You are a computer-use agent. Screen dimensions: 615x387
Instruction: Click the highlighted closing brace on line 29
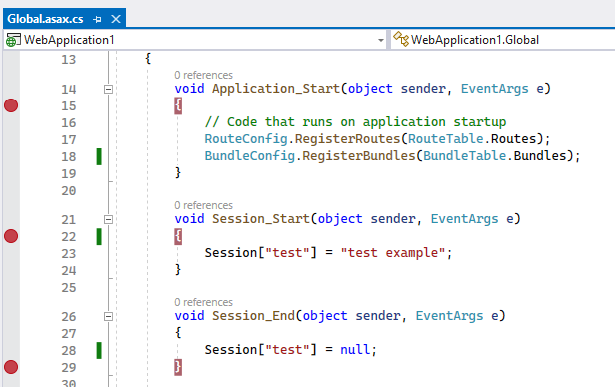pos(178,367)
